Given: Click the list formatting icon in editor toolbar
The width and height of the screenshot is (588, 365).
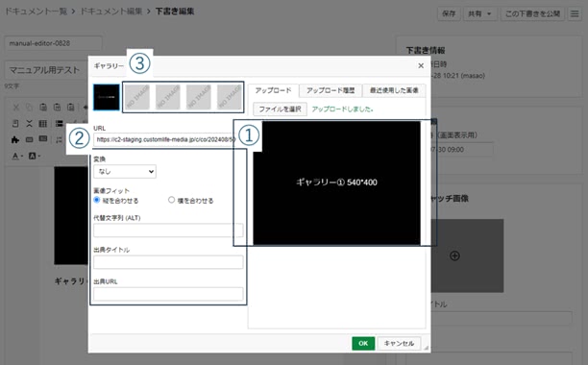Looking at the screenshot, I should pos(60,140).
